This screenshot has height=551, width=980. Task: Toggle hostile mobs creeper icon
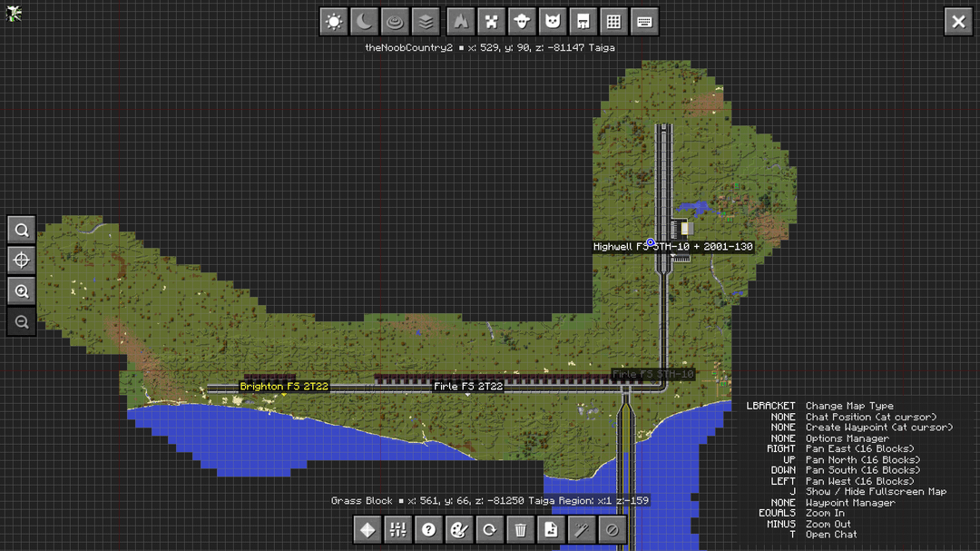[491, 22]
